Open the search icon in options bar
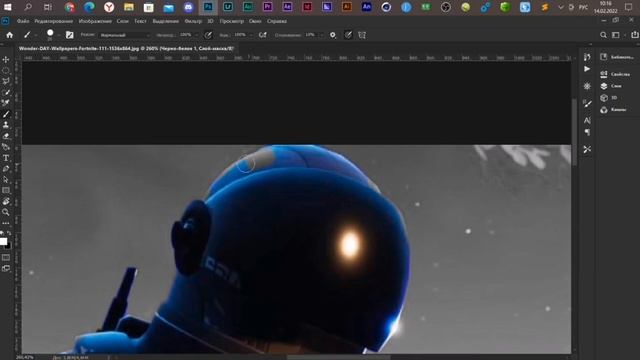 603,35
